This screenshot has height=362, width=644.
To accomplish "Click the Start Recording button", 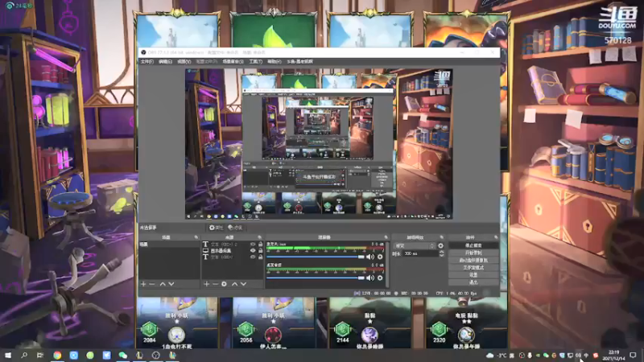I will coord(473,253).
